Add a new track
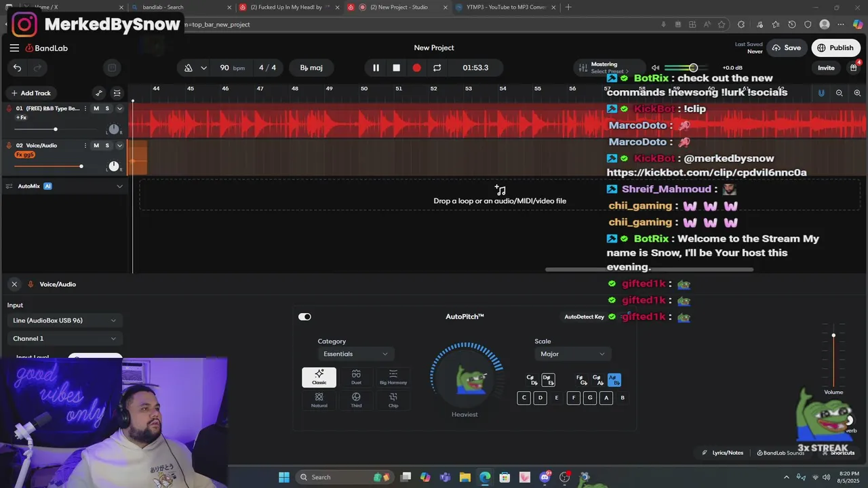 [30, 93]
